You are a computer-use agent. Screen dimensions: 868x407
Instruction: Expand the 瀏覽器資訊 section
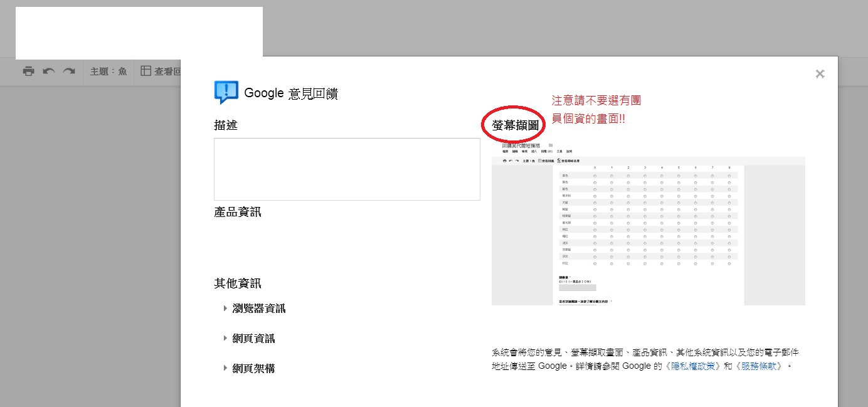point(255,309)
